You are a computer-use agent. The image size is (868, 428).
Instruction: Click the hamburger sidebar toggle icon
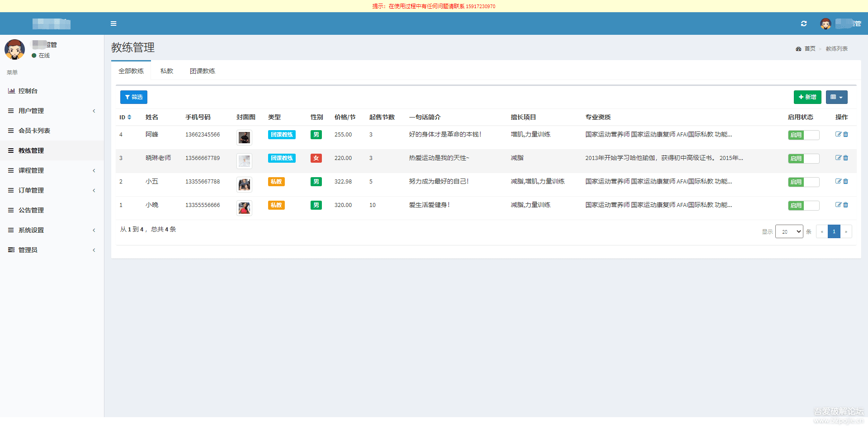click(x=113, y=24)
